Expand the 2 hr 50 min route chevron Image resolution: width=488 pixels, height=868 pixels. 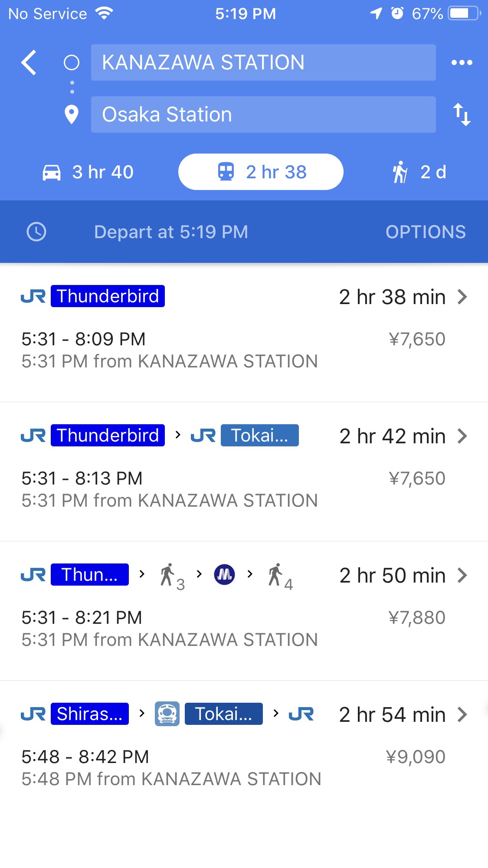point(462,575)
